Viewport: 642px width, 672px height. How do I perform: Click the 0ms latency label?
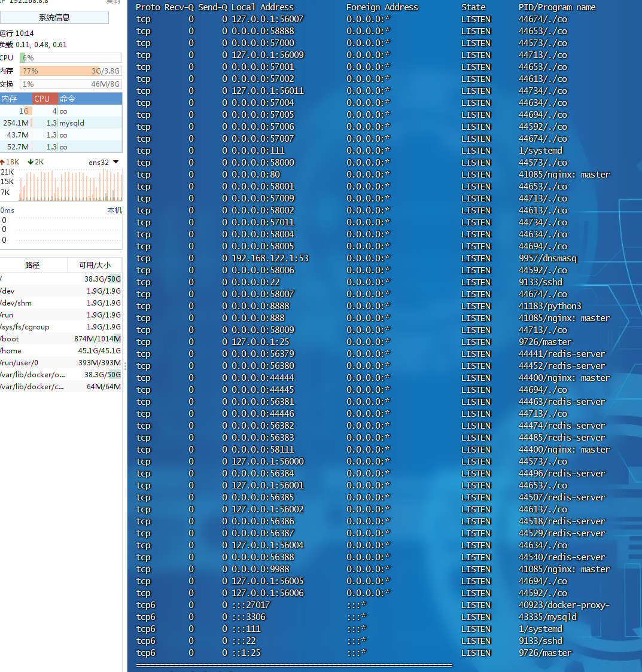(7, 210)
